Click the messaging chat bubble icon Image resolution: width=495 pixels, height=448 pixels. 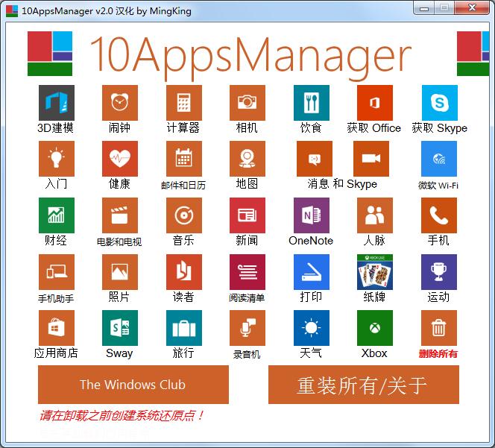point(315,159)
